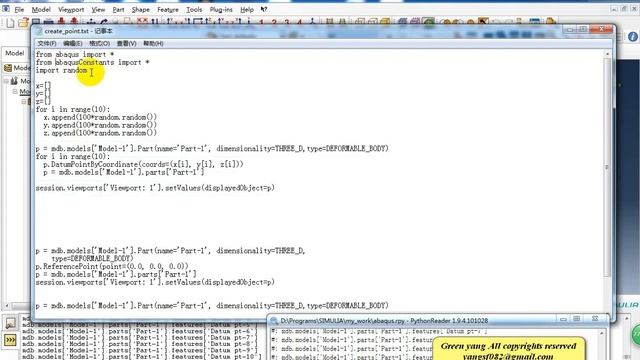
Task: Click Notepad vertical scrollbar up arrow
Action: tap(607, 54)
